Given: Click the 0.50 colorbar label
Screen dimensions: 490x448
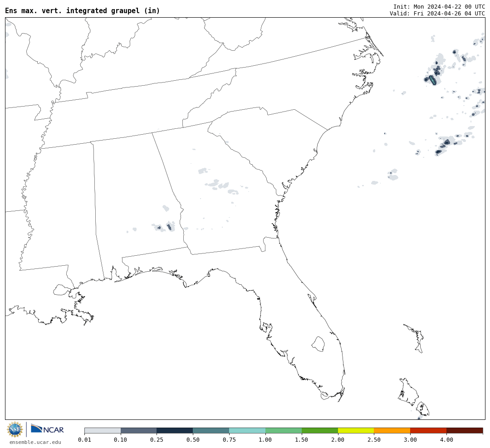Looking at the screenshot, I should point(193,440).
